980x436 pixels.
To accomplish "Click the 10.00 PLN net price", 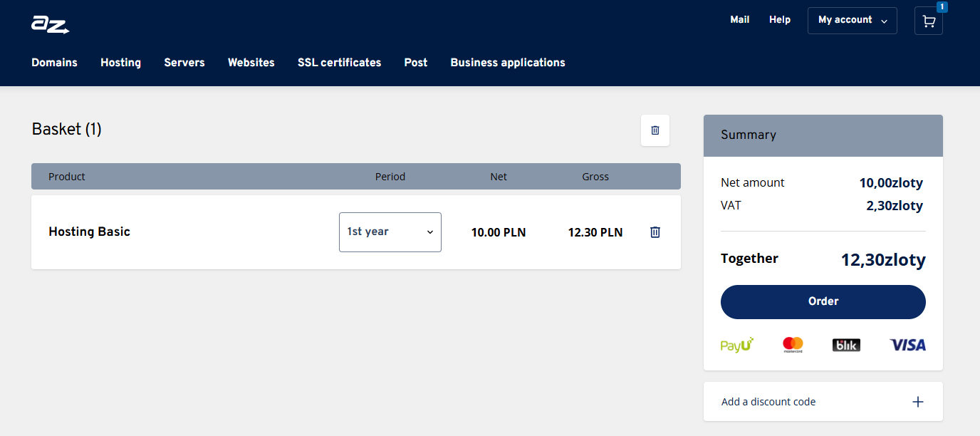I will 499,232.
